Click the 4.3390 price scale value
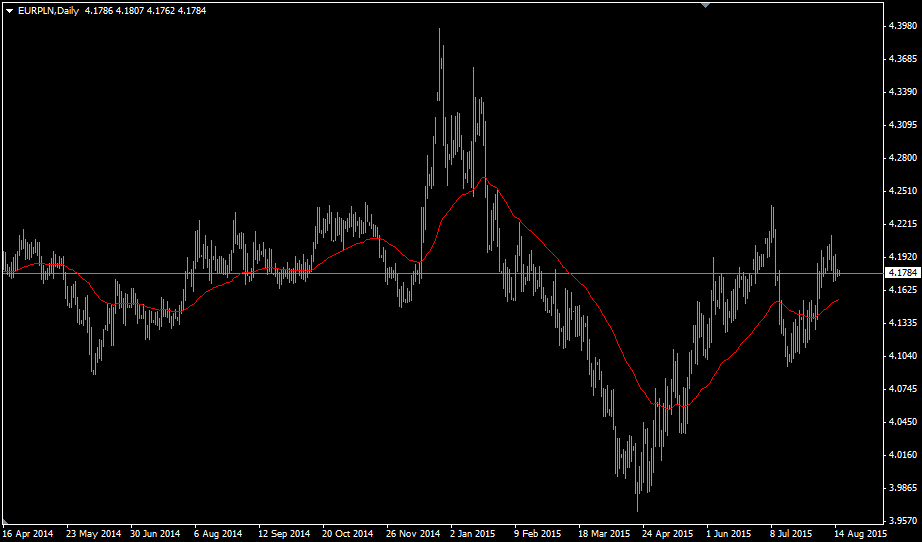Viewport: 922px width, 542px height. pos(903,92)
